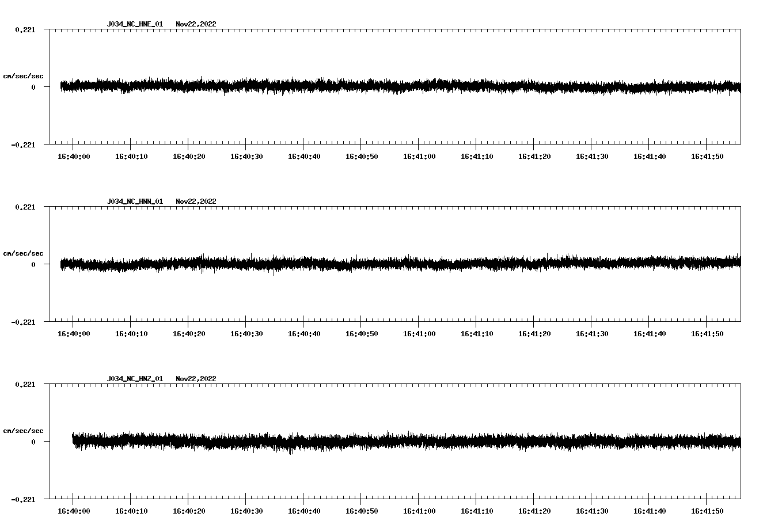This screenshot has width=782, height=532.
Task: Click 16:41:10 time label under HNN plot
Action: click(x=477, y=334)
